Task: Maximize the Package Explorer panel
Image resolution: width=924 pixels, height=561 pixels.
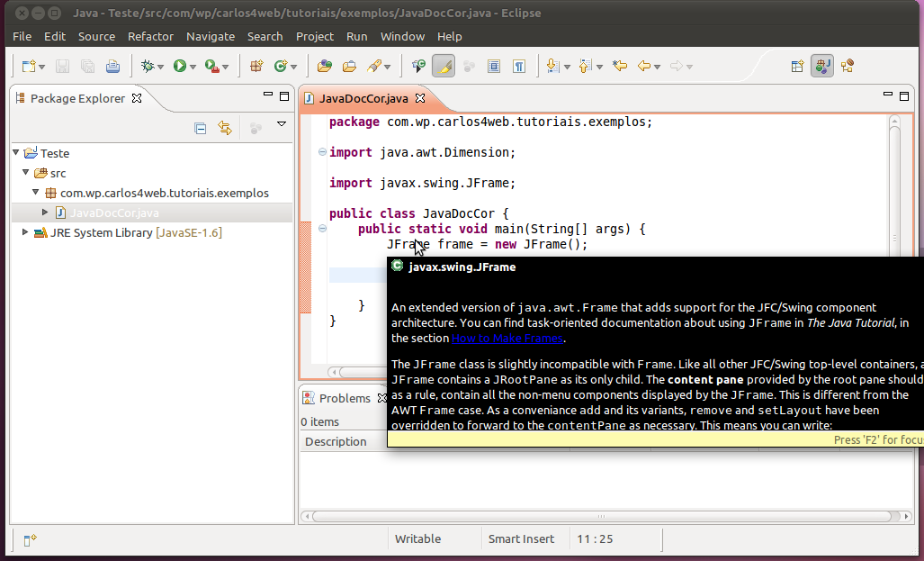Action: (284, 96)
